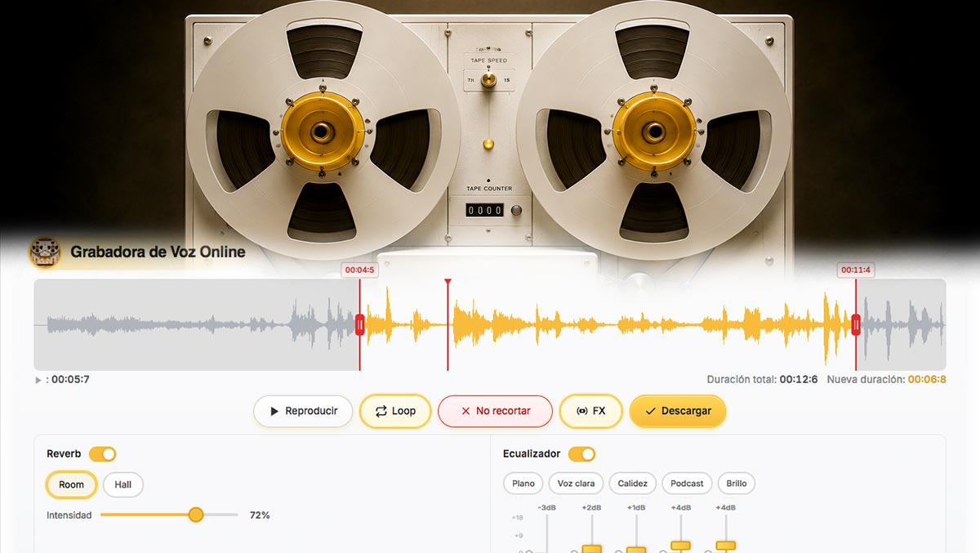Open the FX effects button

(x=591, y=411)
